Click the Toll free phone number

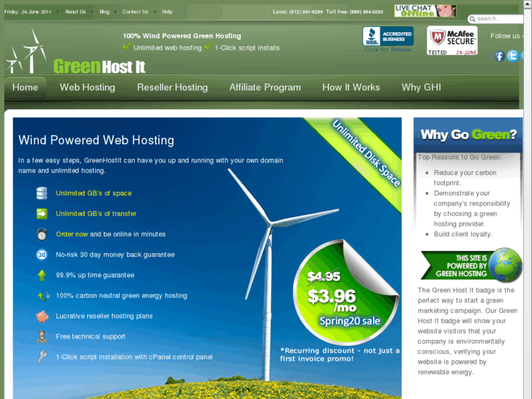click(355, 12)
